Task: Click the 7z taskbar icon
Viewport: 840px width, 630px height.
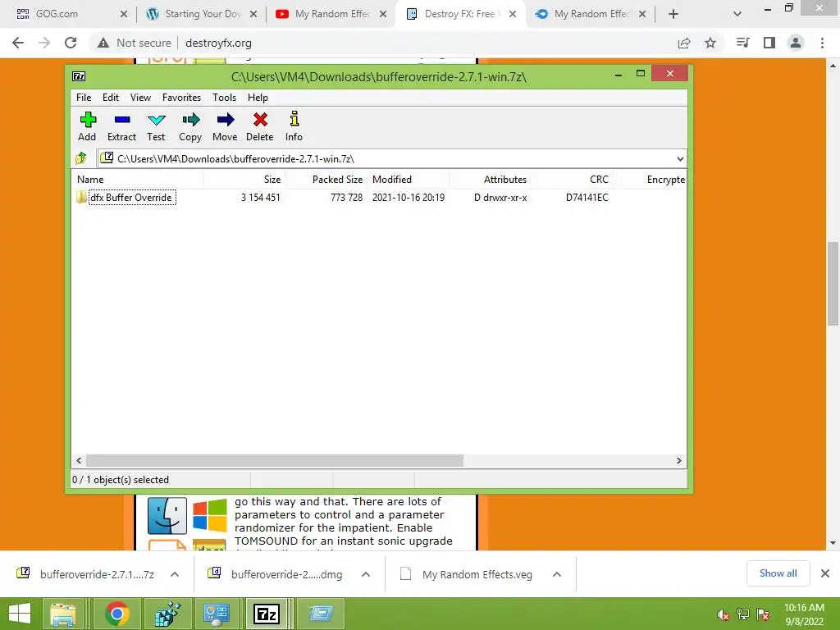Action: tap(267, 614)
